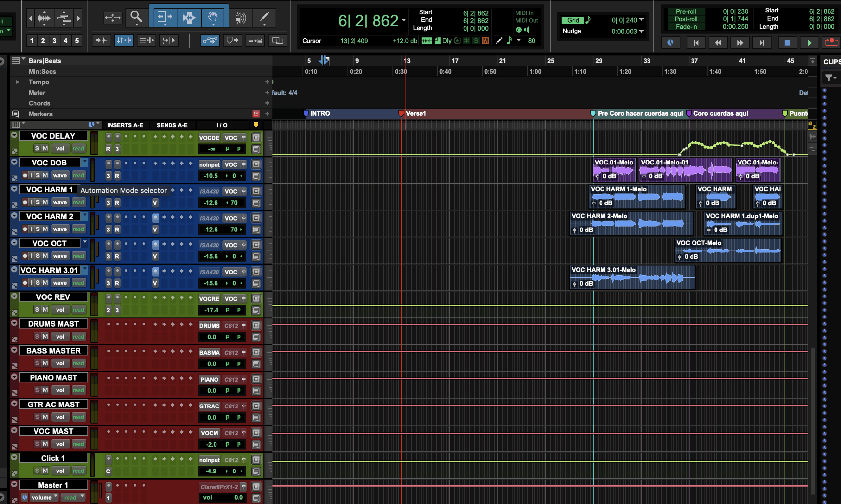Click the INSERTS A-E column header

[x=125, y=125]
